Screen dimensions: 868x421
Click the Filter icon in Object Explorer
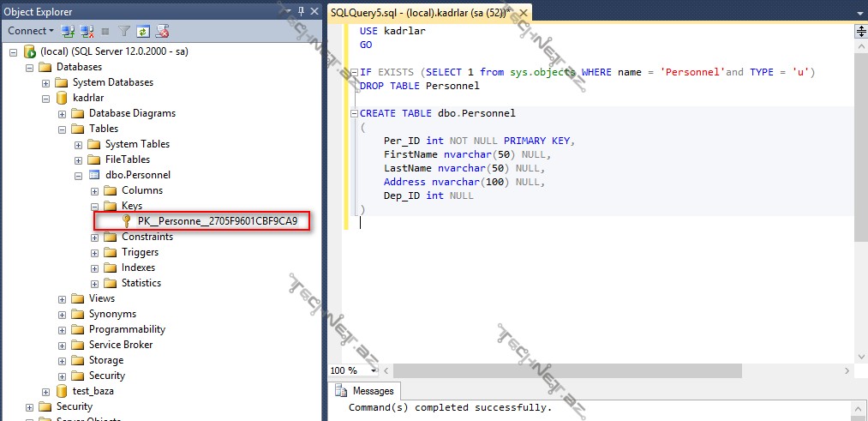click(124, 31)
